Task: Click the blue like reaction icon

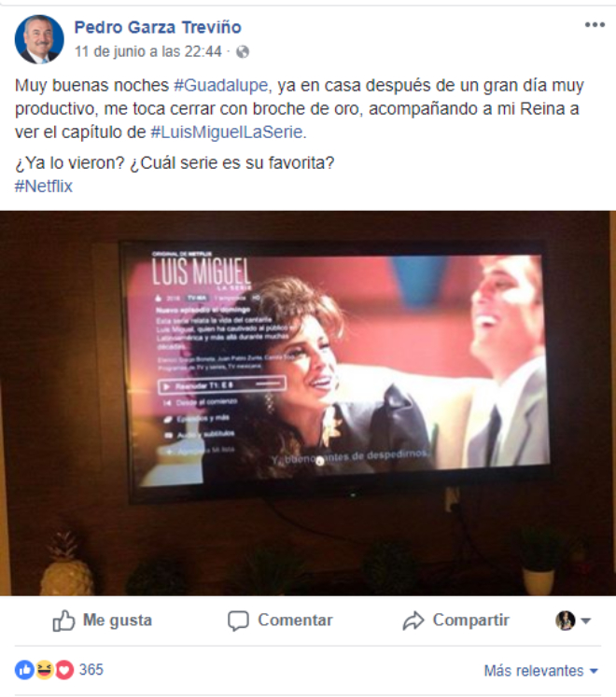Action: 24,669
